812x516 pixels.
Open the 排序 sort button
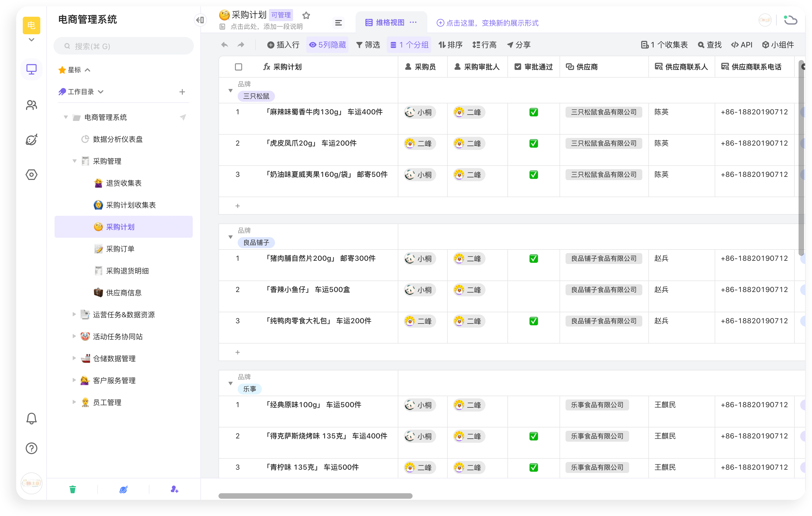click(x=450, y=44)
